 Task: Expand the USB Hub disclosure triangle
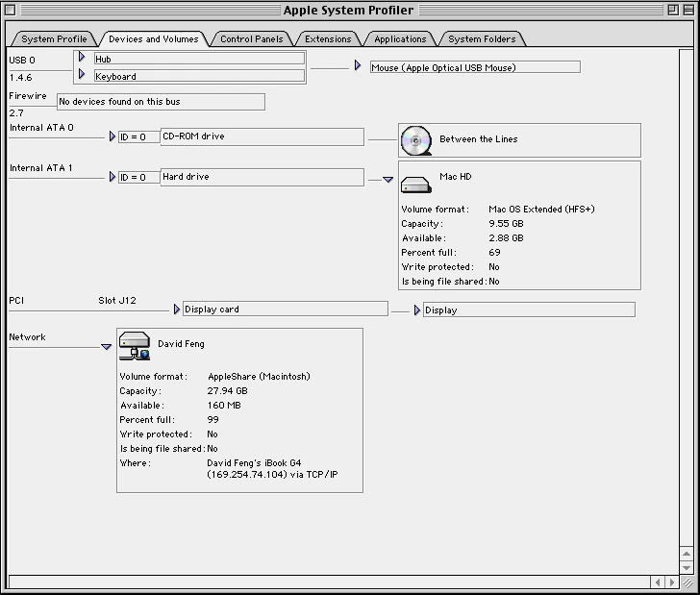click(82, 57)
